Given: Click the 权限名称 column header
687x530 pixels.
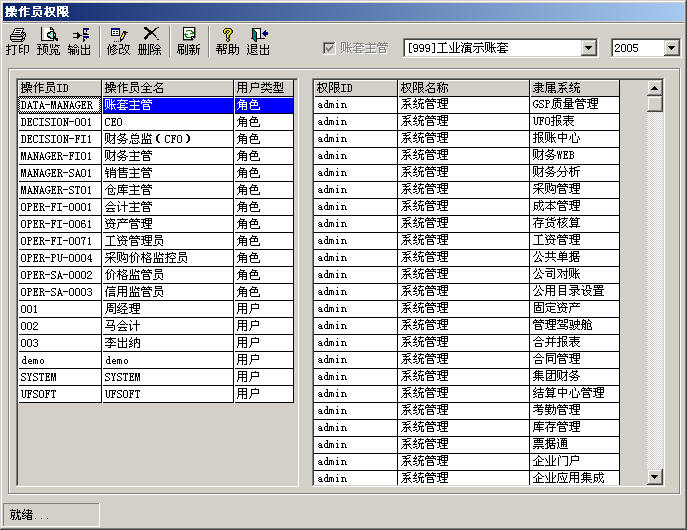Looking at the screenshot, I should pos(463,88).
